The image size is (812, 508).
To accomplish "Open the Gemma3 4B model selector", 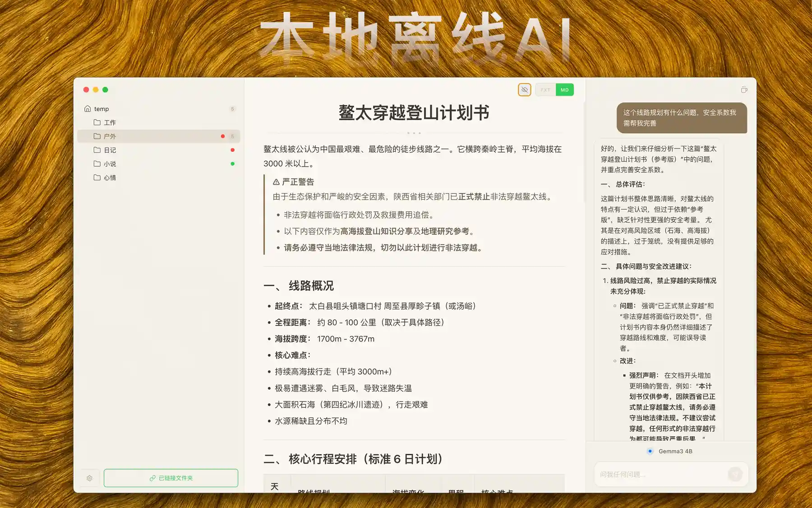I will pos(671,451).
